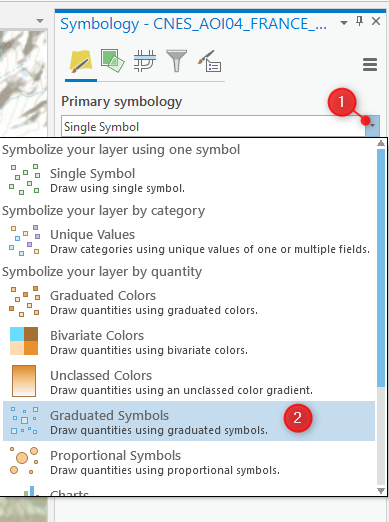Expand the Primary symbology dropdown arrow
Viewport: 389px width, 522px height.
coord(372,126)
